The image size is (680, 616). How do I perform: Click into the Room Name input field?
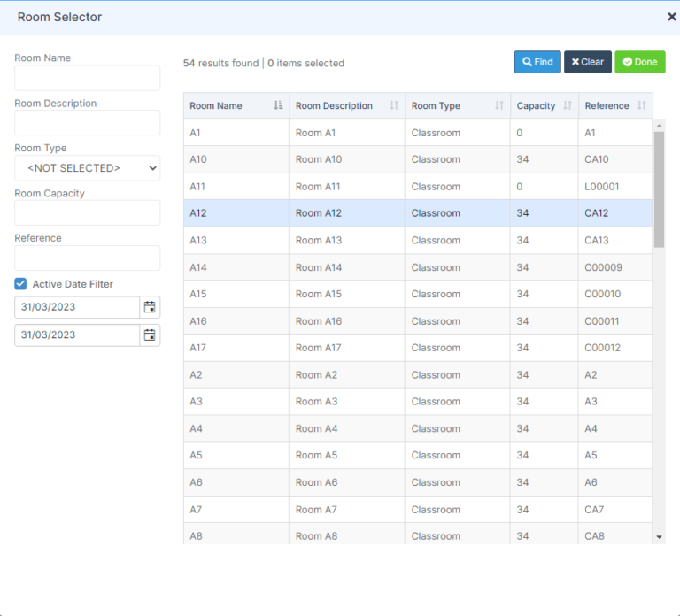(87, 78)
